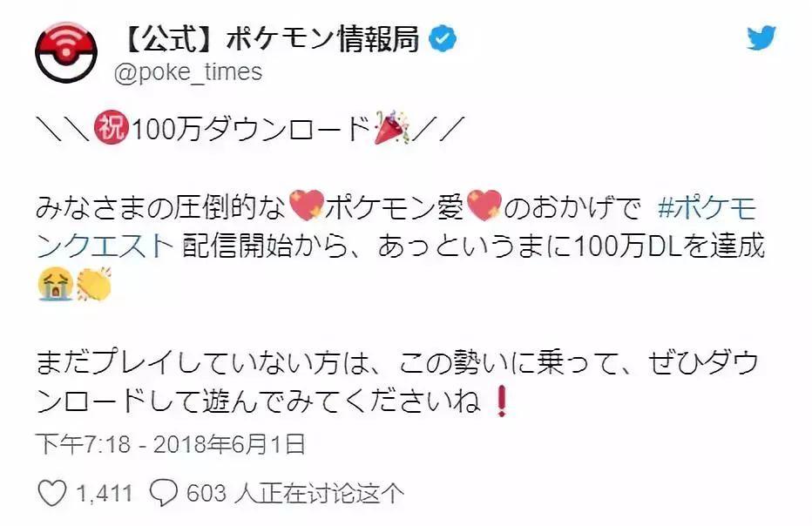812x526 pixels.
Task: View the 603 人正在讨论这个 conversation link
Action: click(x=294, y=493)
